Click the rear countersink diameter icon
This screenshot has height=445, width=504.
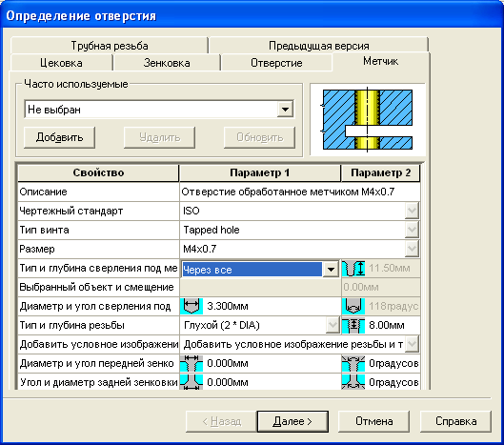pos(192,382)
